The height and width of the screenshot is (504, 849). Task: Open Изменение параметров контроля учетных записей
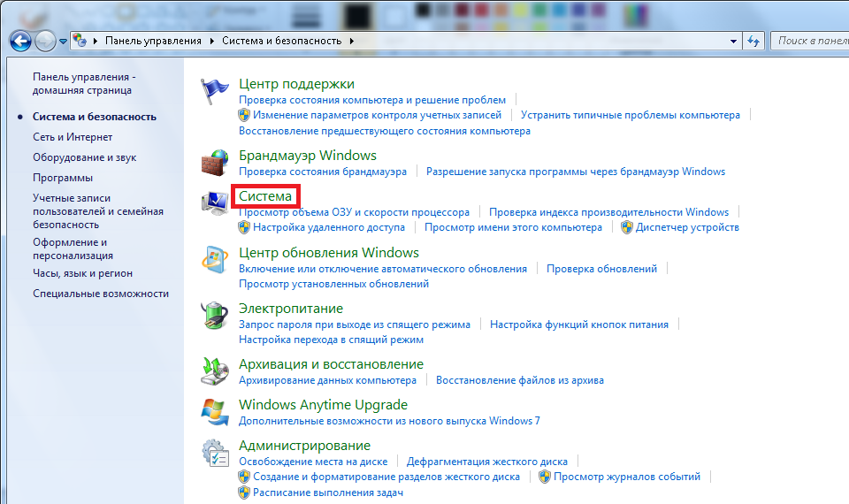377,115
